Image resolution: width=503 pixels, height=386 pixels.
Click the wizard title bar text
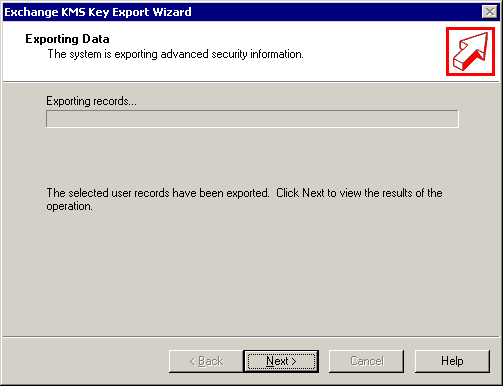click(x=98, y=12)
